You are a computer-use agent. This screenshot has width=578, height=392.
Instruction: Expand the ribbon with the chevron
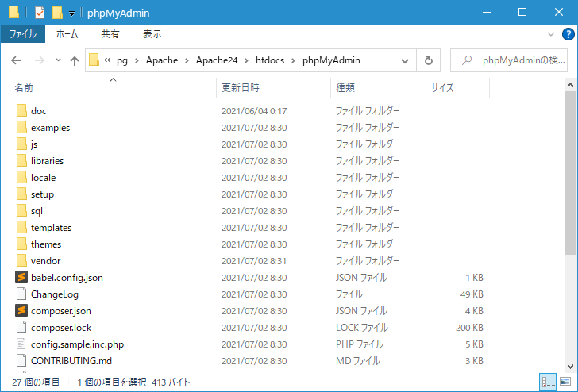pyautogui.click(x=551, y=34)
